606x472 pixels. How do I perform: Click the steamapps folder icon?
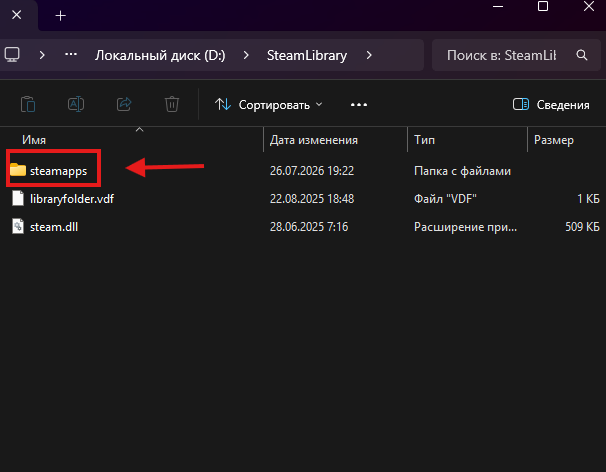[18, 170]
